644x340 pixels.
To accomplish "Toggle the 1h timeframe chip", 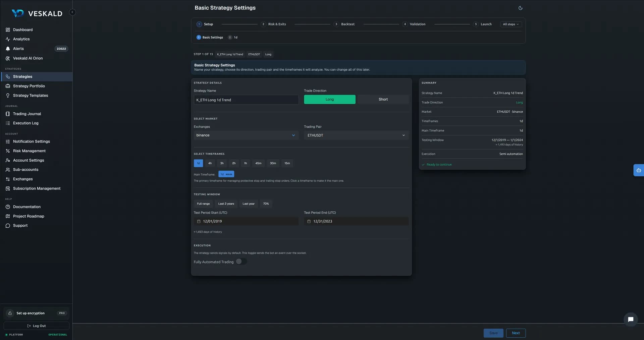I will (x=246, y=163).
